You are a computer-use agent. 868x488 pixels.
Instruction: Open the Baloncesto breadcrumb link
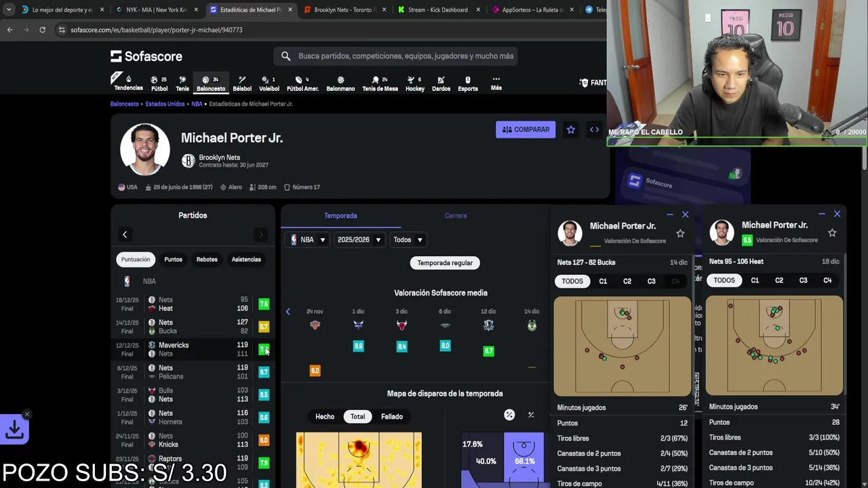coord(125,104)
